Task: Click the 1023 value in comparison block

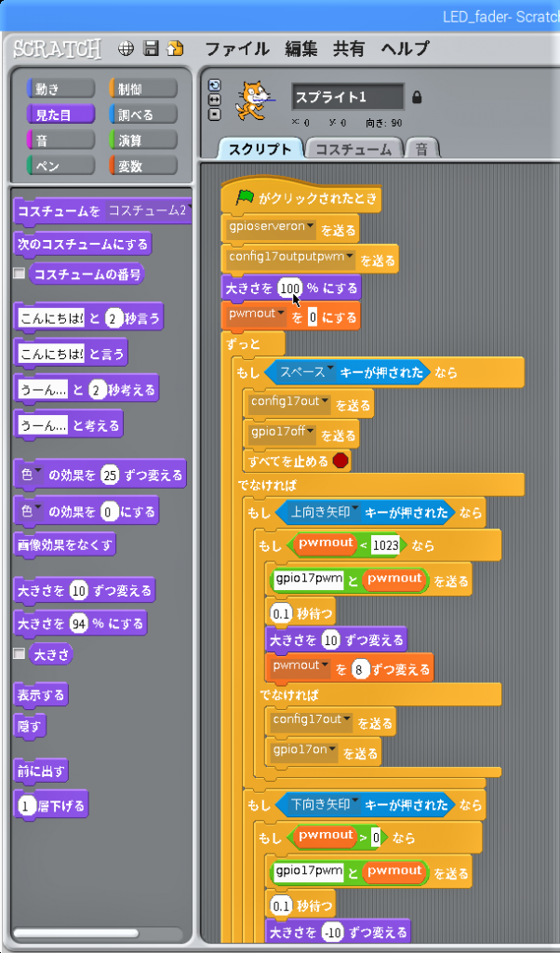Action: (386, 545)
